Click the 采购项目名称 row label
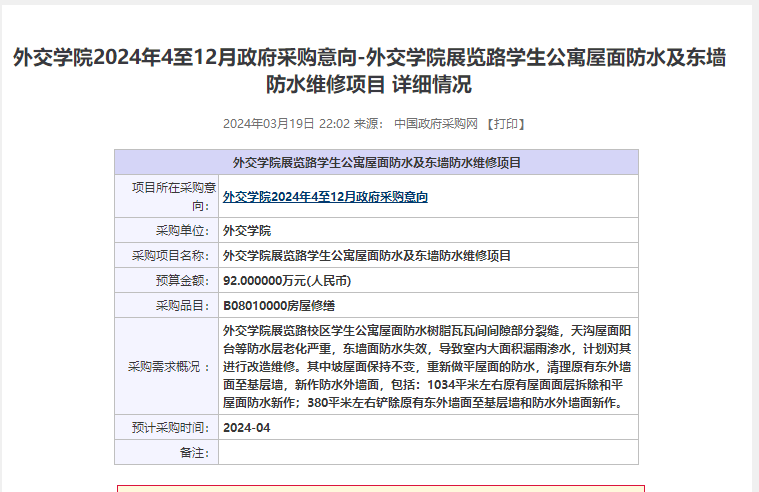 [171, 255]
